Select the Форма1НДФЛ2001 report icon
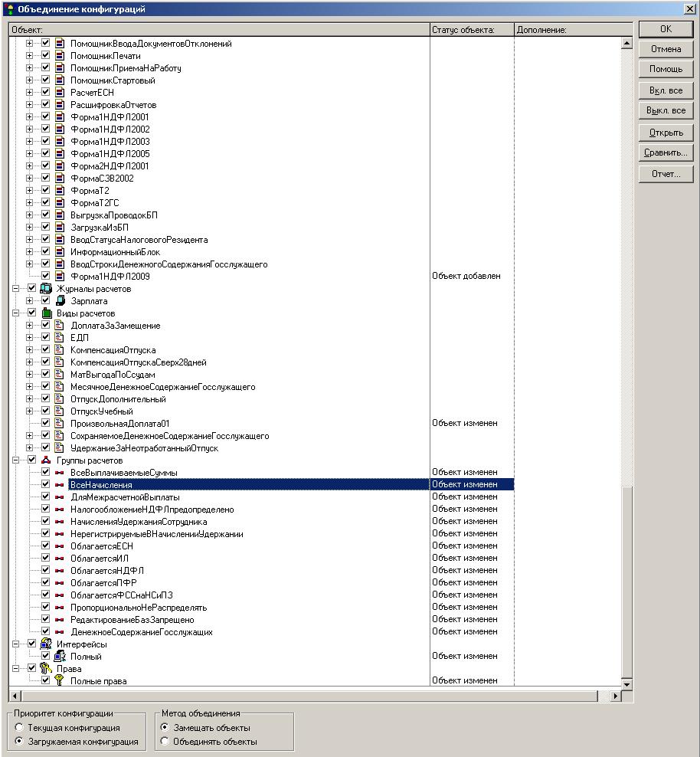 (60, 116)
